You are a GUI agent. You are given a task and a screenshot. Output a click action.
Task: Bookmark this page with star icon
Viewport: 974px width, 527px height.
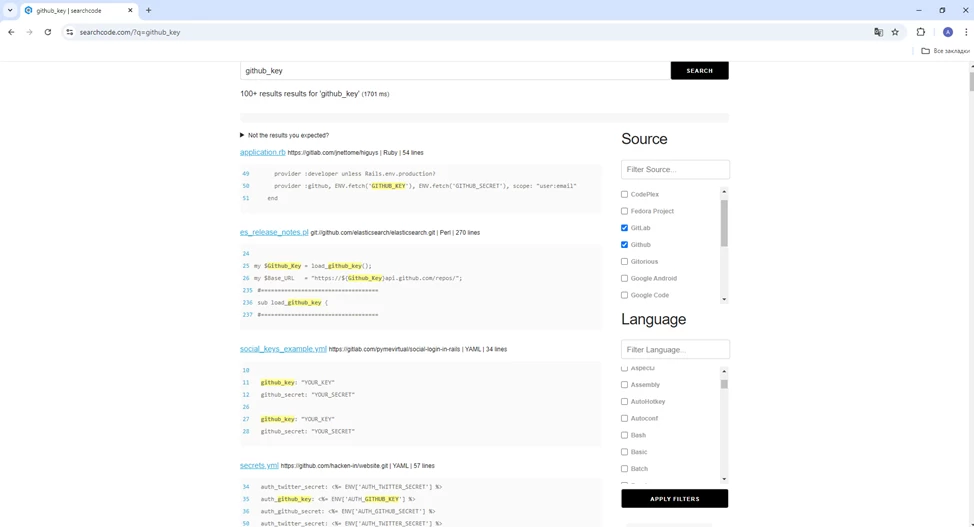click(895, 32)
